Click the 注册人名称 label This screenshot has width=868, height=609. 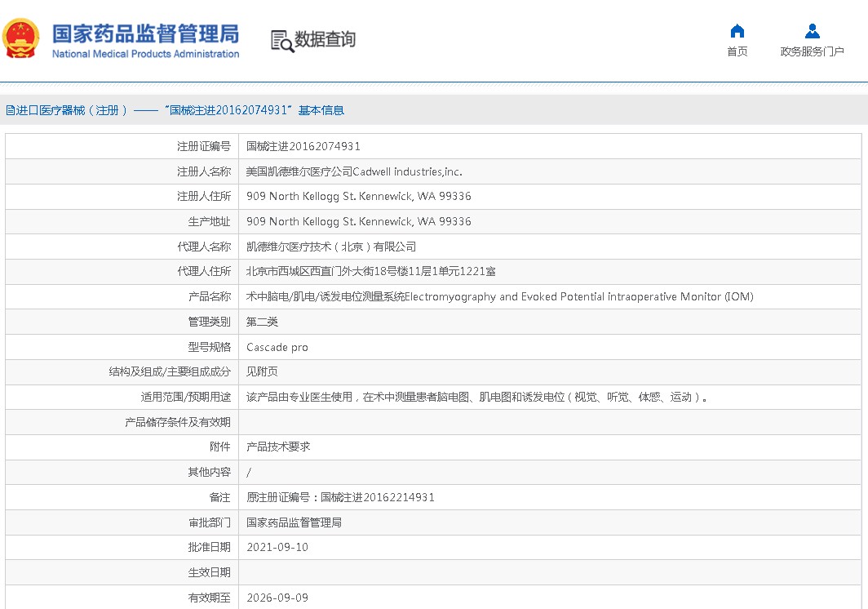pyautogui.click(x=204, y=171)
